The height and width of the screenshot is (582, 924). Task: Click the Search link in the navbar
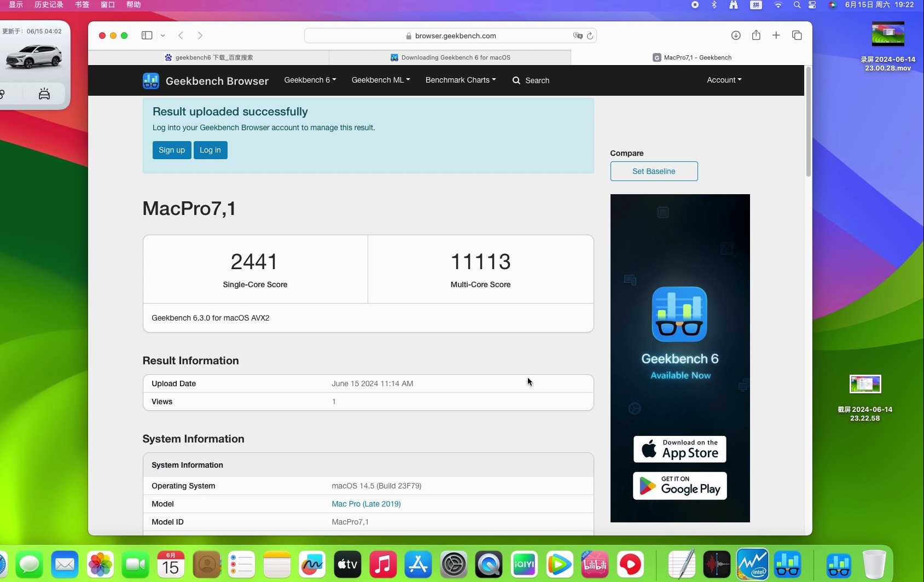pos(531,80)
